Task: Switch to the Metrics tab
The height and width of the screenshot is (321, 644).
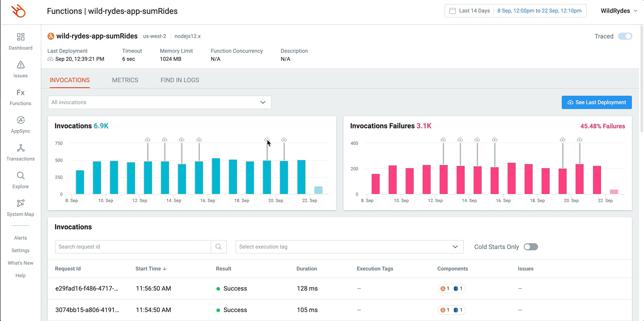Action: point(125,80)
